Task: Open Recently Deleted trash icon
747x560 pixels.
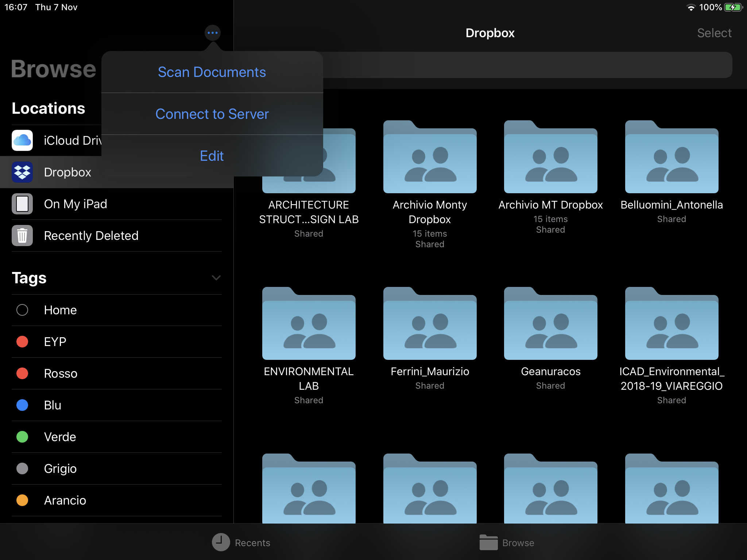Action: (22, 236)
